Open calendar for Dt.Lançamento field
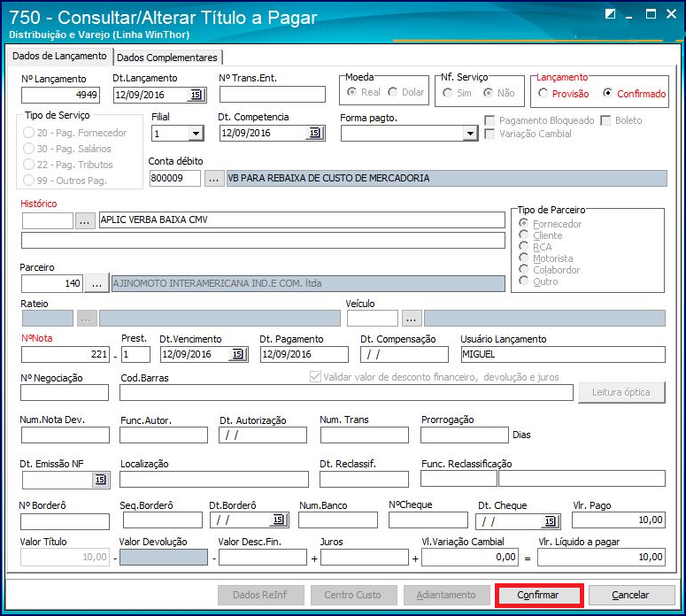 (197, 95)
